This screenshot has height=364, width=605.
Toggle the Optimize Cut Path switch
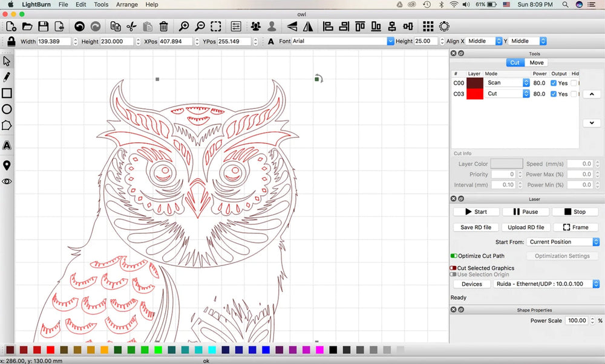(x=454, y=256)
